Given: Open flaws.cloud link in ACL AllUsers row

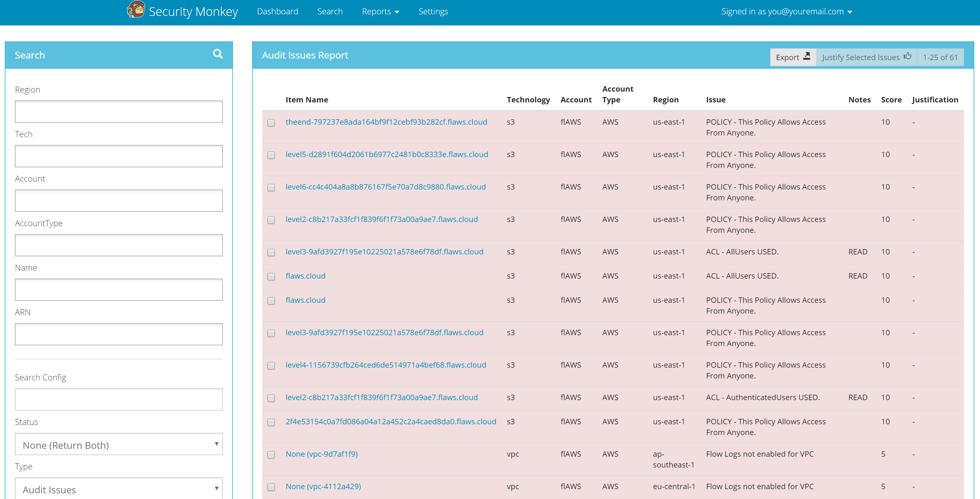Looking at the screenshot, I should click(x=305, y=275).
